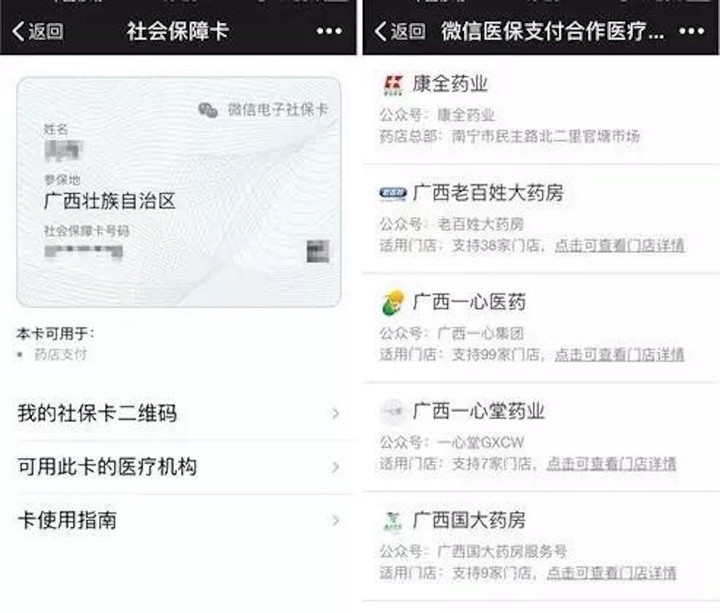
Task: Tap the 广西国大药房 logo icon
Action: tap(393, 521)
